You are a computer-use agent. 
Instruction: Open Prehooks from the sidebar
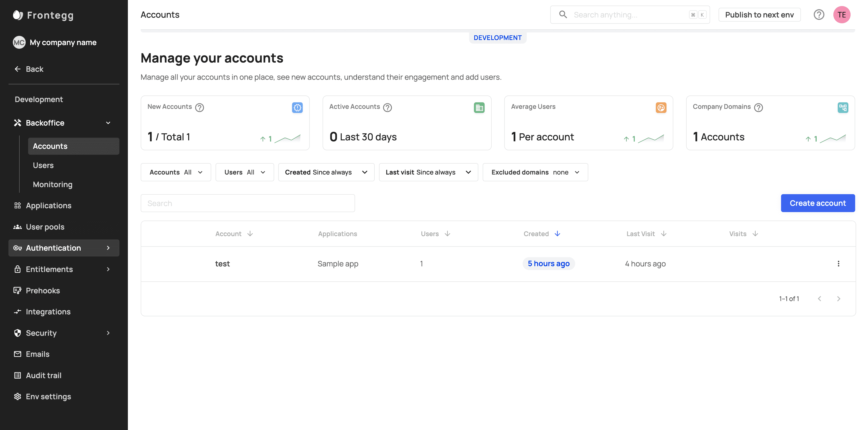coord(43,290)
